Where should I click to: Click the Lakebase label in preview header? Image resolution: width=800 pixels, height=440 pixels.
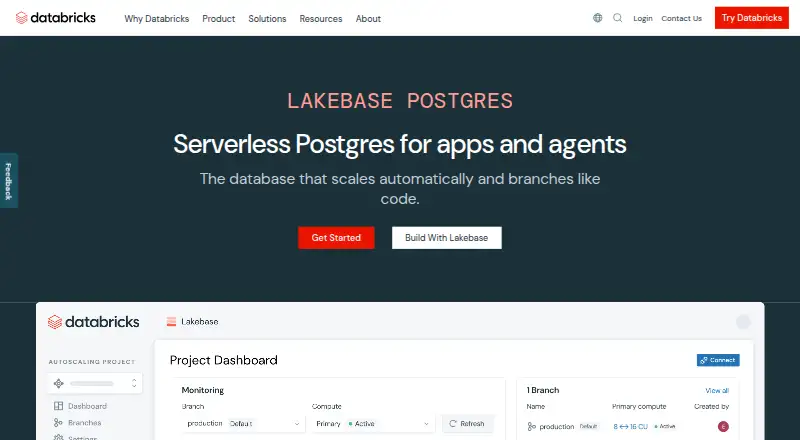tap(199, 322)
